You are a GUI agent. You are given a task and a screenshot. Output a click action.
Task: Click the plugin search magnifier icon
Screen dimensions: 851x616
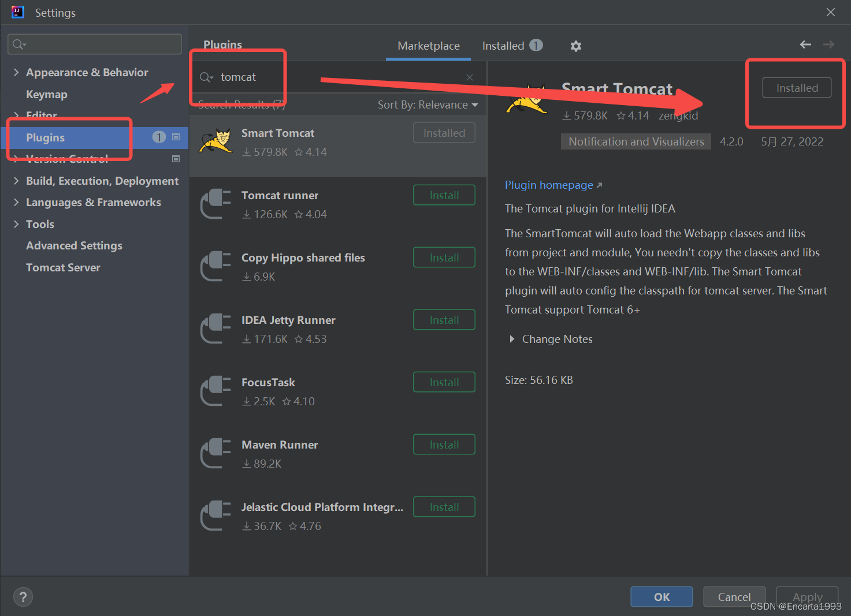206,77
